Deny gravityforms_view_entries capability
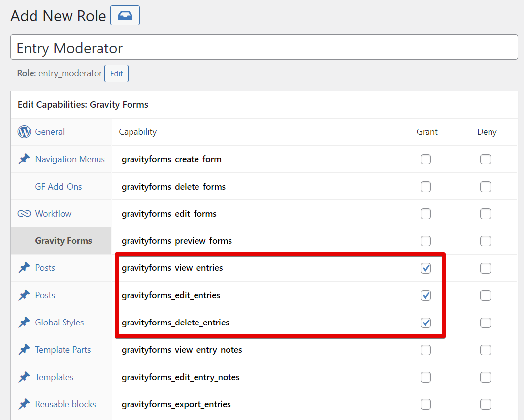Image resolution: width=524 pixels, height=420 pixels. [486, 268]
